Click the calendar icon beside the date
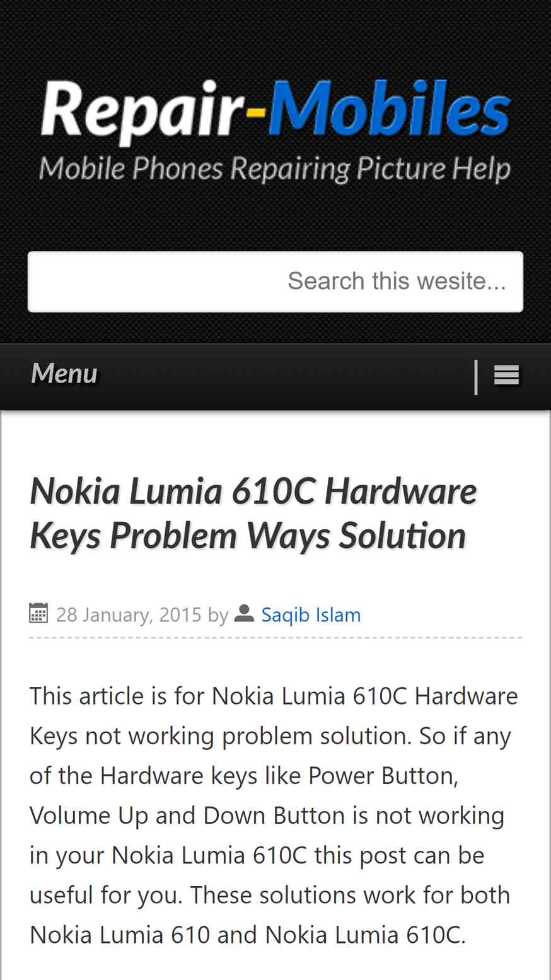 [38, 613]
